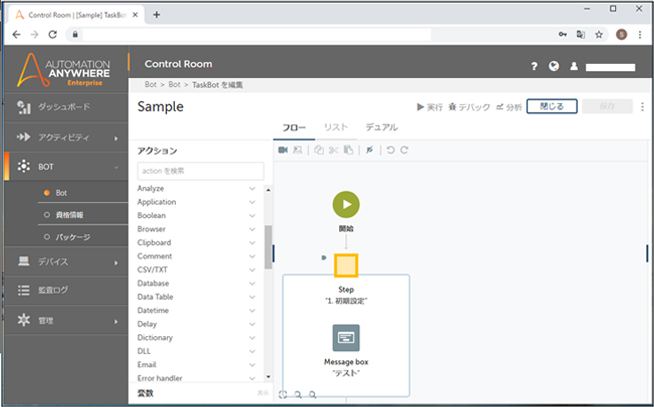Click the green Start node play icon
The width and height of the screenshot is (654, 407).
(346, 203)
